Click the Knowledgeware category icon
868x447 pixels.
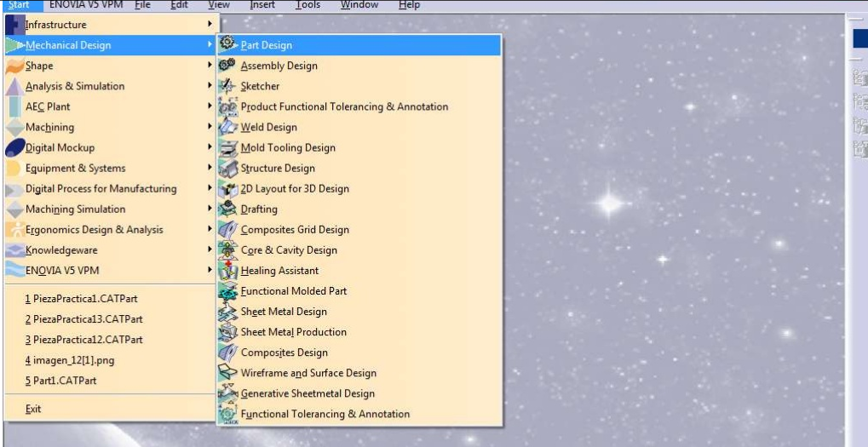(15, 249)
